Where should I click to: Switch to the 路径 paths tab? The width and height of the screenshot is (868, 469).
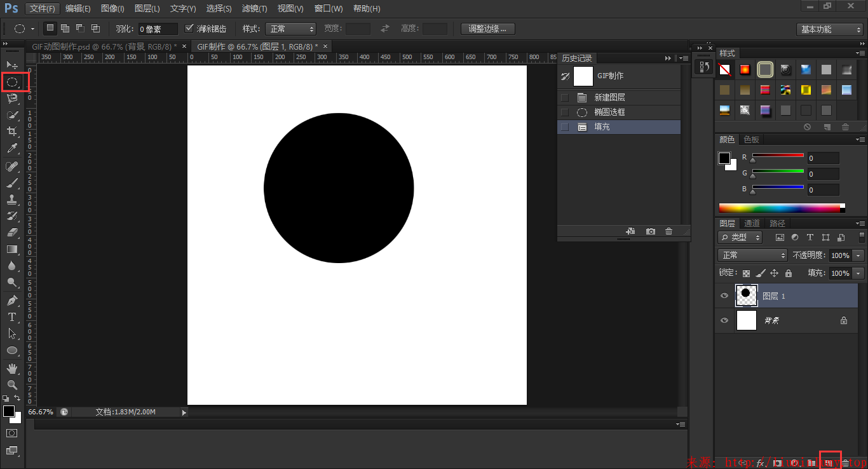[x=777, y=223]
